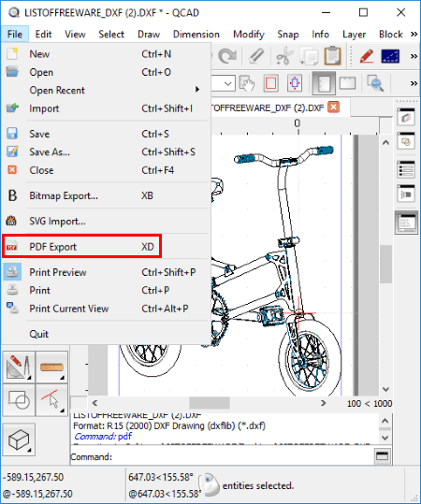This screenshot has height=504, width=421.
Task: Toggle the second panel icon in right sidebar
Action: 406,140
